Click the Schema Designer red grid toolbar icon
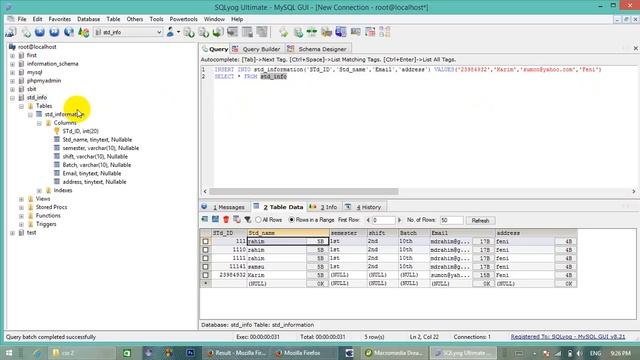Viewport: 640px width, 360px height. tap(370, 32)
